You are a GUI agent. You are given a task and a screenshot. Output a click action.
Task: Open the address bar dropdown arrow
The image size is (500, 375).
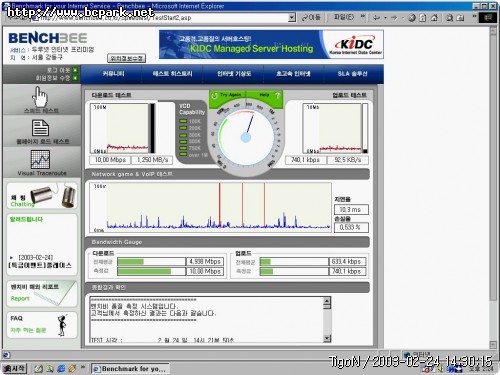point(292,17)
